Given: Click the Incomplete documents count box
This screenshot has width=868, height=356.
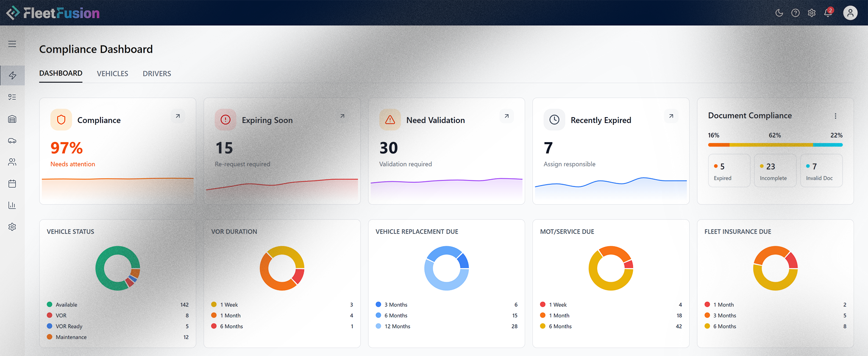Looking at the screenshot, I should tap(775, 171).
